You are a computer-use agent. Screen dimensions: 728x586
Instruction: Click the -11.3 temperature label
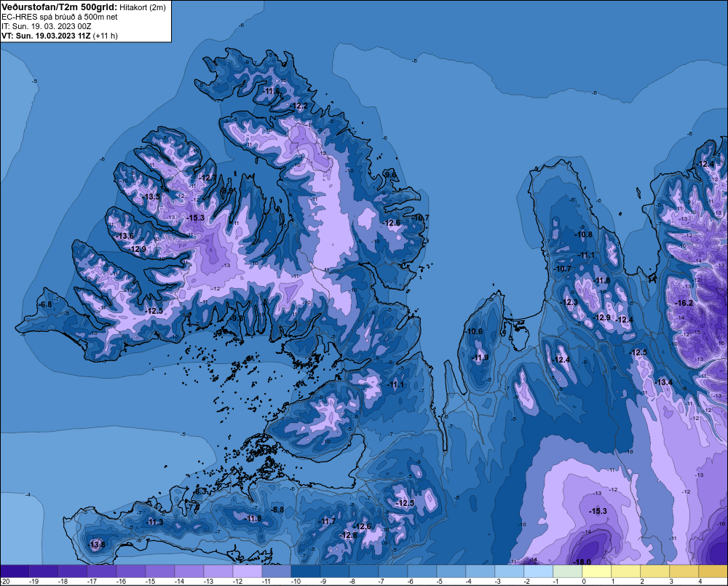coord(154,523)
